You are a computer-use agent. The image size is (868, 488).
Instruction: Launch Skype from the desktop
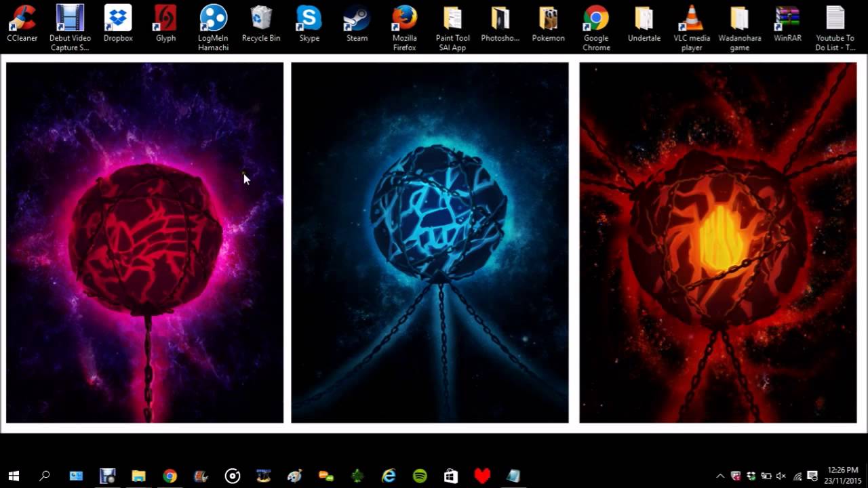pyautogui.click(x=309, y=24)
